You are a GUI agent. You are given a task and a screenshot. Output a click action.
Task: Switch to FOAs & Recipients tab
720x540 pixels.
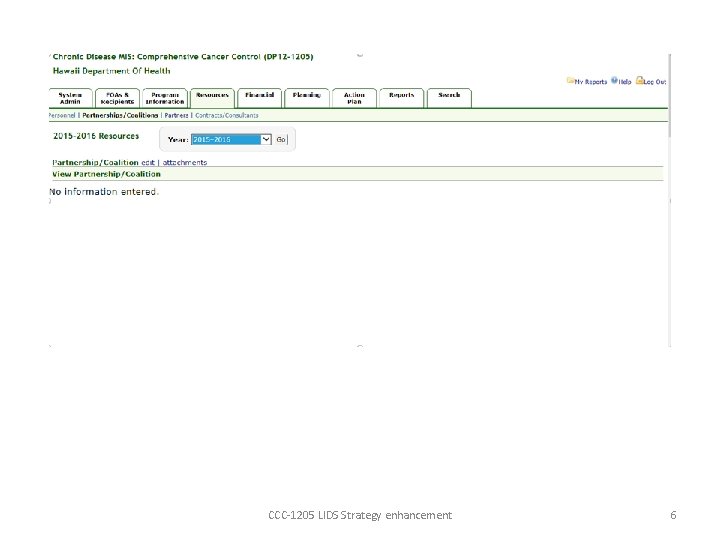coord(117,98)
